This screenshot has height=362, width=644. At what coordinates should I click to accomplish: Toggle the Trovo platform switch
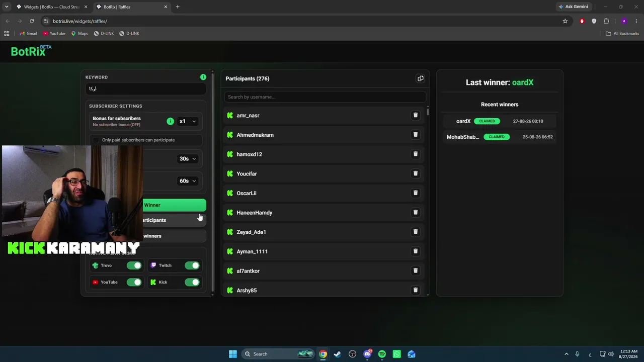click(134, 265)
